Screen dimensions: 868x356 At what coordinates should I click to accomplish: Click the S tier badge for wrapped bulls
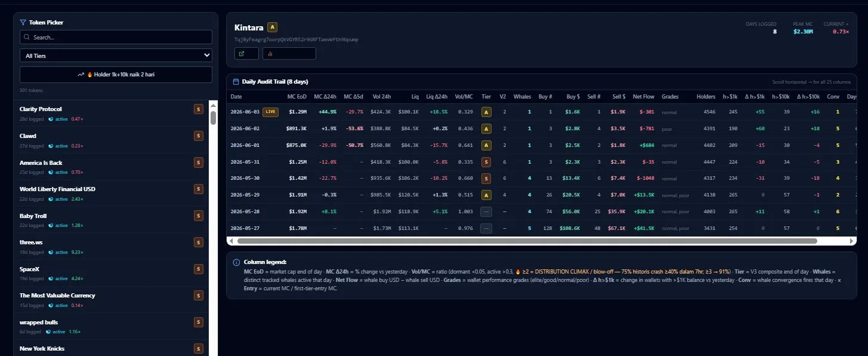(x=199, y=323)
